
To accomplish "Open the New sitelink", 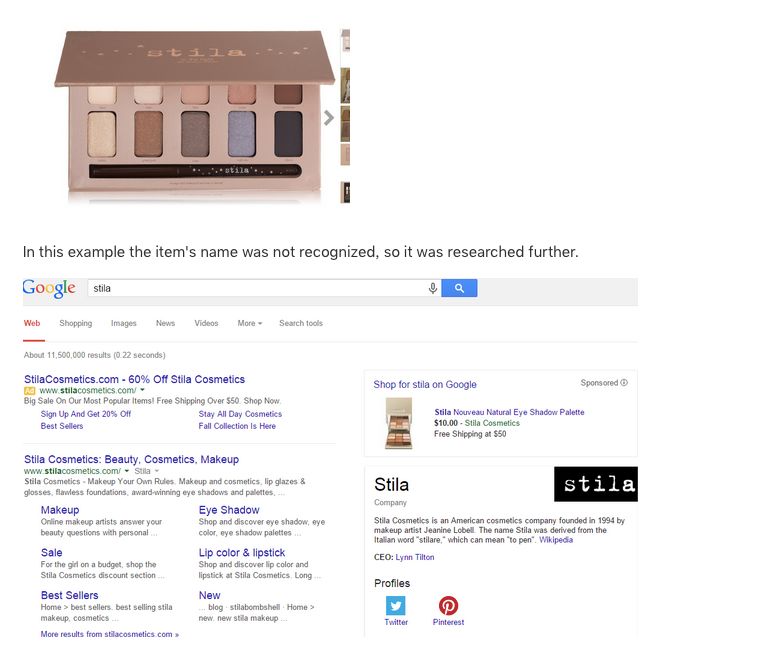I will [x=209, y=595].
